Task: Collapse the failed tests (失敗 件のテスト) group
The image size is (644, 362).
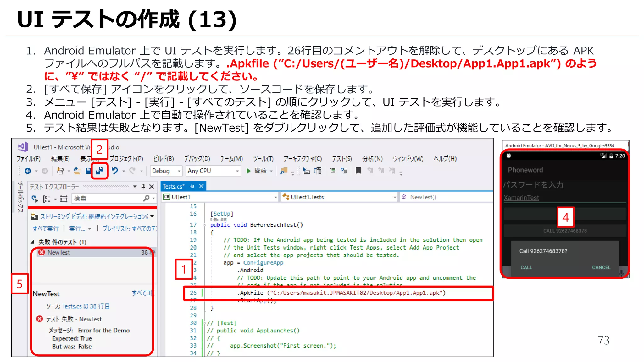Action: pyautogui.click(x=32, y=242)
